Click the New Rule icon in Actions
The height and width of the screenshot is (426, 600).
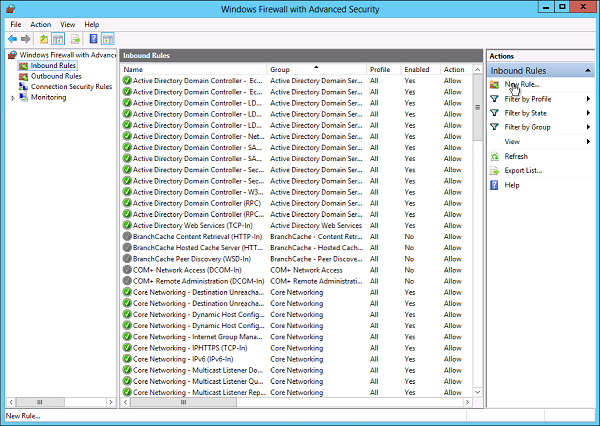[494, 85]
